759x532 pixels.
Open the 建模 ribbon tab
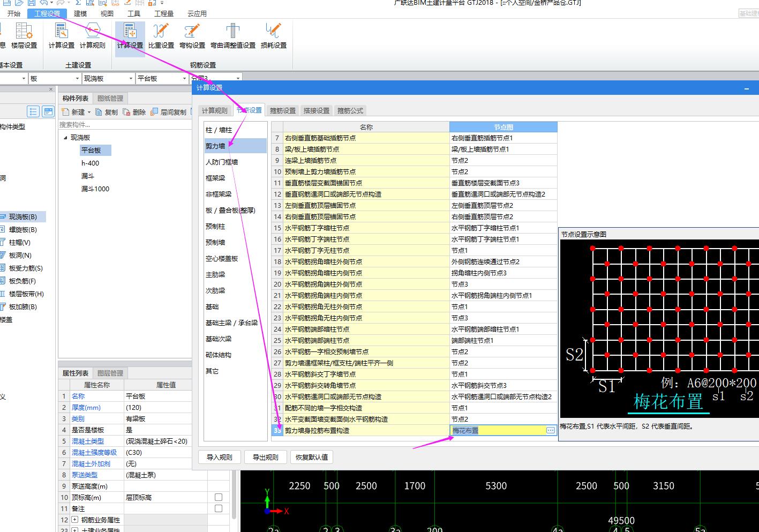pos(80,13)
